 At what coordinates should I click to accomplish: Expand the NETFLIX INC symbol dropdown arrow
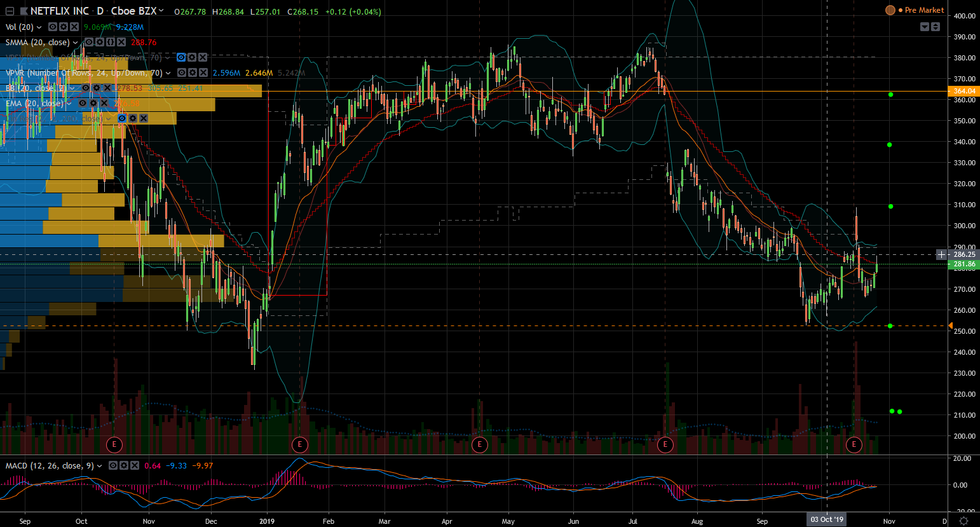pyautogui.click(x=161, y=11)
